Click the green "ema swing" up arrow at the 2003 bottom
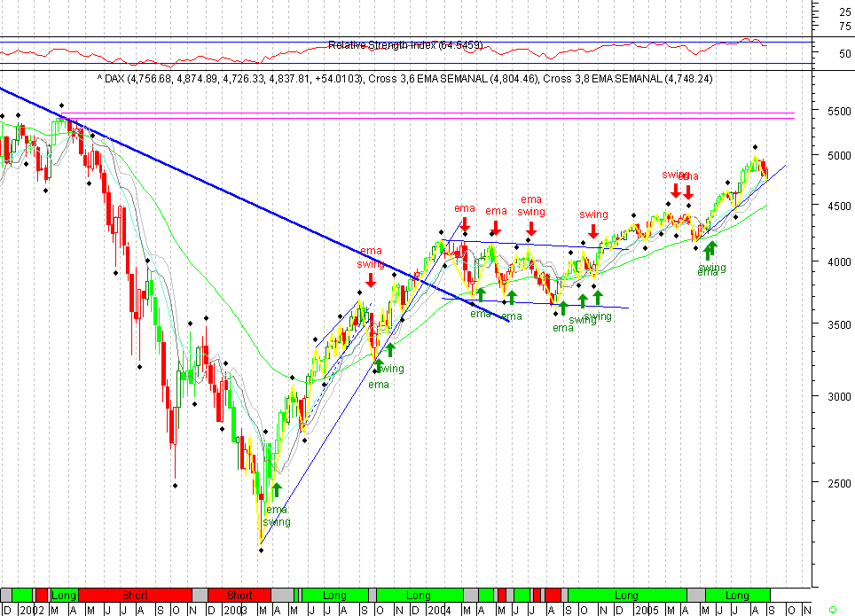 [276, 488]
